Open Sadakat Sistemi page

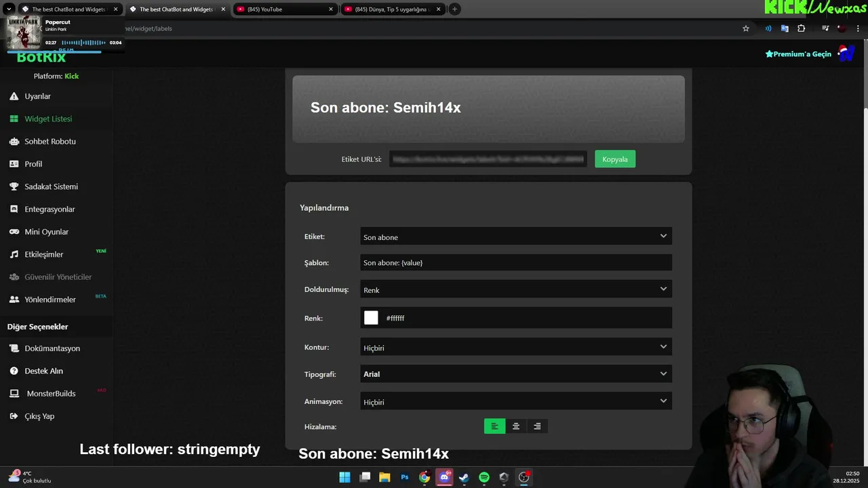coord(51,186)
